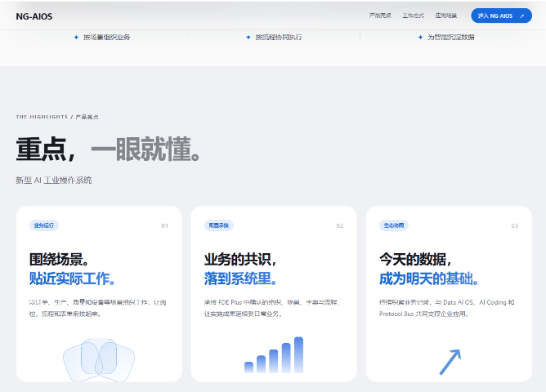Click the overlapping shapes illustration on card 01
The height and width of the screenshot is (392, 546).
pyautogui.click(x=99, y=360)
